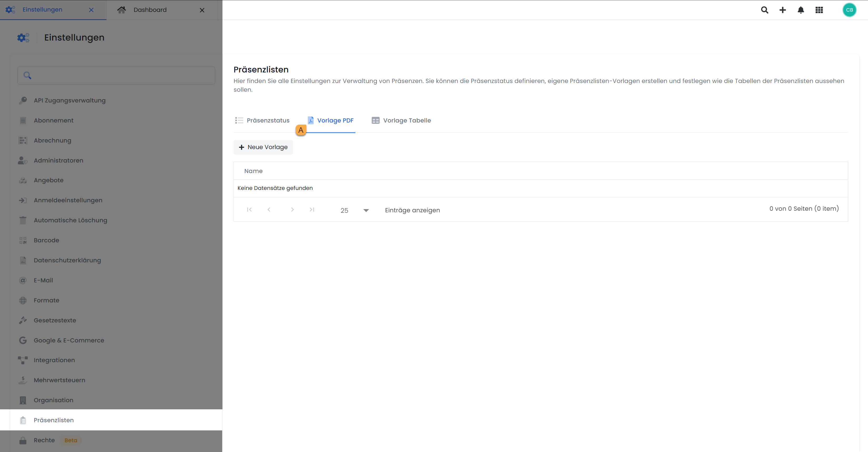
Task: Click the Dashboard home icon
Action: [x=122, y=10]
